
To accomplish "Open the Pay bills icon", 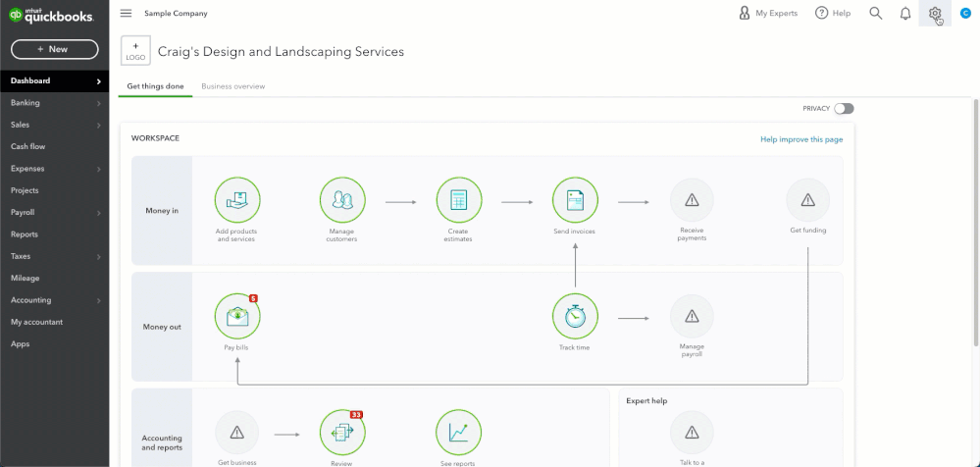I will [236, 316].
